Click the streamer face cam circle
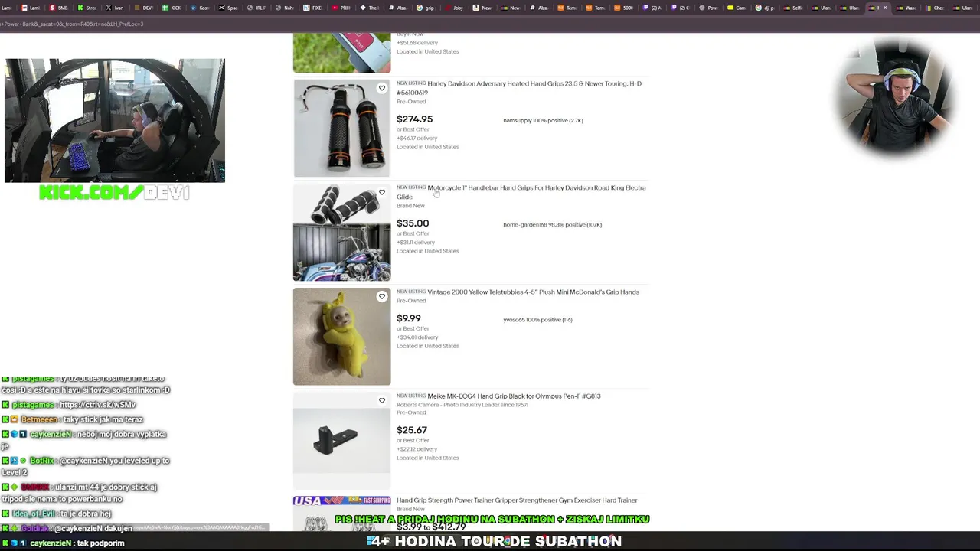The height and width of the screenshot is (551, 980). pyautogui.click(x=894, y=98)
